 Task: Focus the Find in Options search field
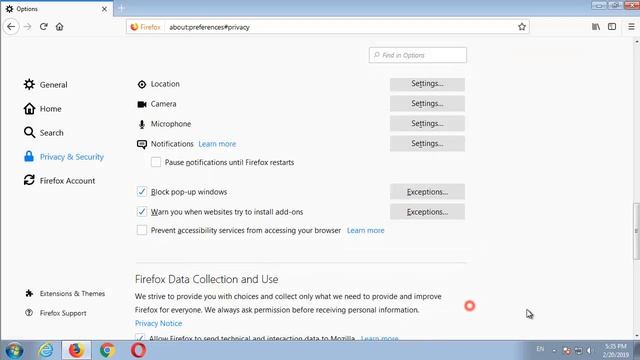coord(418,55)
